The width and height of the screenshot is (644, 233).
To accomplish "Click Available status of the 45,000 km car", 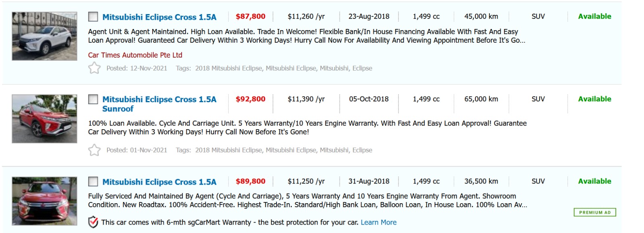I will click(594, 16).
